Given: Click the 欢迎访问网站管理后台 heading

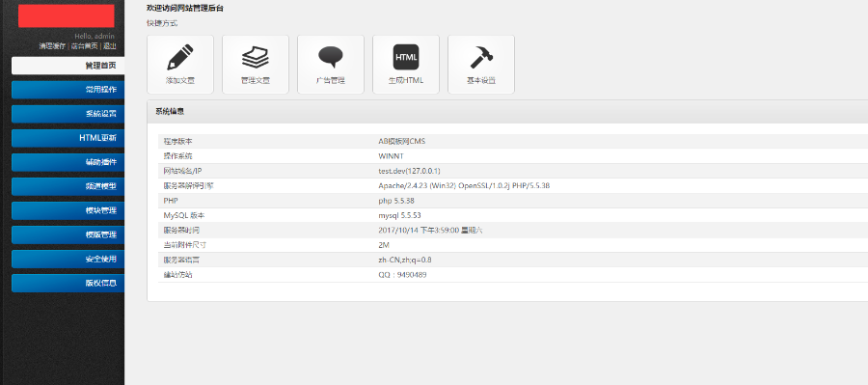Looking at the screenshot, I should pos(185,9).
